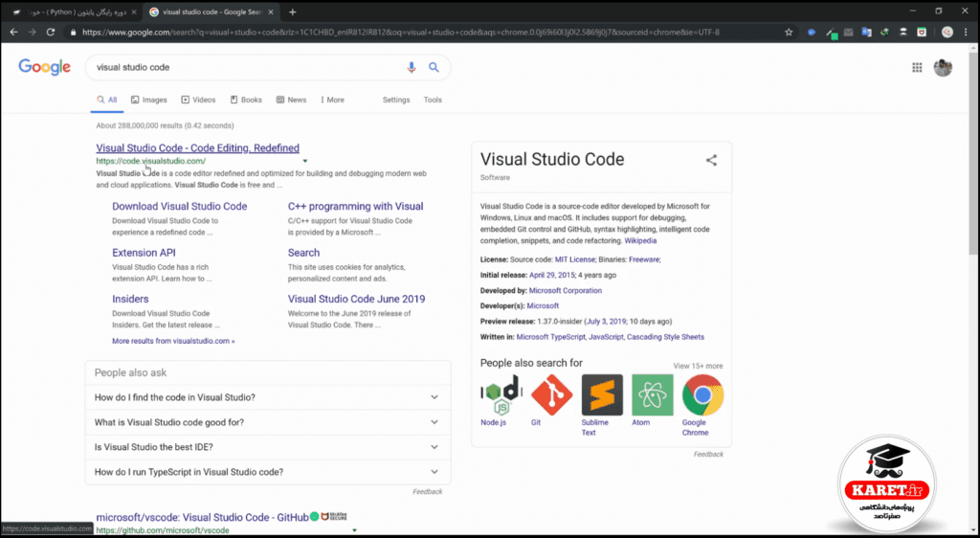Close the Python course tab
The width and height of the screenshot is (980, 538).
coord(134,11)
